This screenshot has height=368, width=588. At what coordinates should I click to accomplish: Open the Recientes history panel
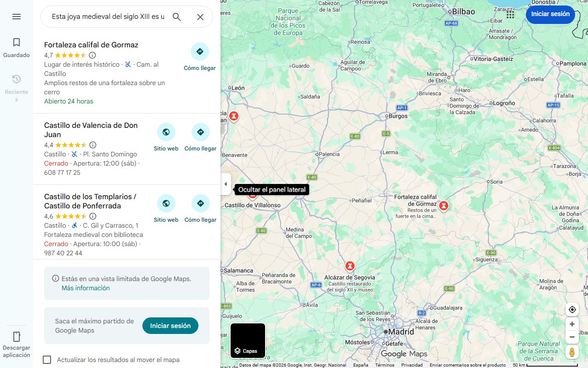click(x=17, y=87)
